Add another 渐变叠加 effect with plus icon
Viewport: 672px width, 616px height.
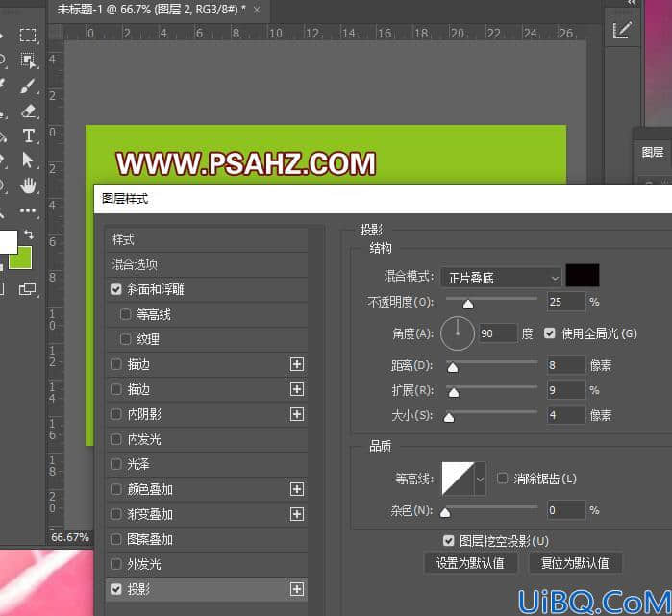pyautogui.click(x=297, y=514)
